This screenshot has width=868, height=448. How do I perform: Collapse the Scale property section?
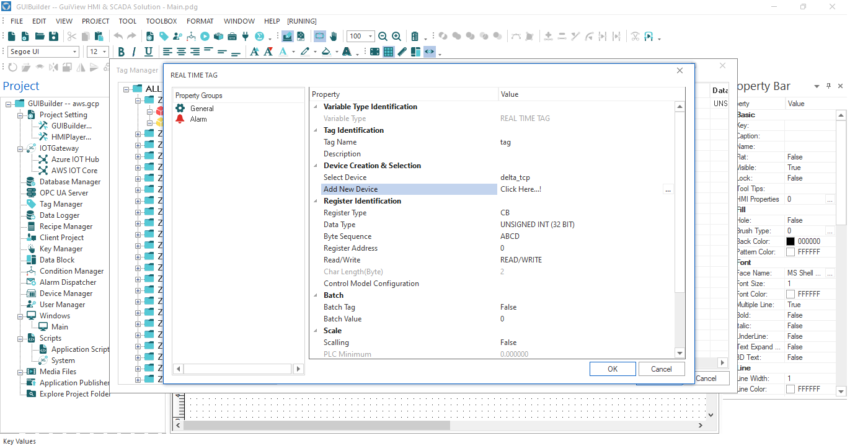click(316, 331)
